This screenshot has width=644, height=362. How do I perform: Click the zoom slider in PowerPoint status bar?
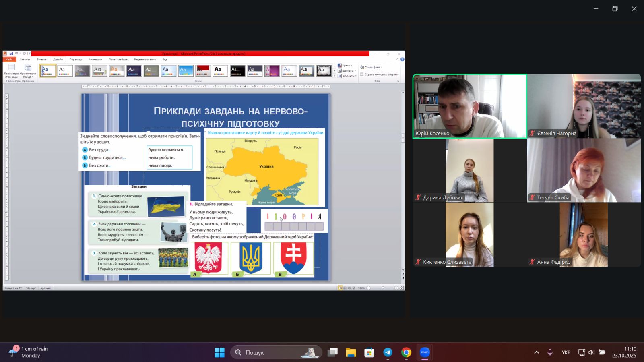pos(382,288)
